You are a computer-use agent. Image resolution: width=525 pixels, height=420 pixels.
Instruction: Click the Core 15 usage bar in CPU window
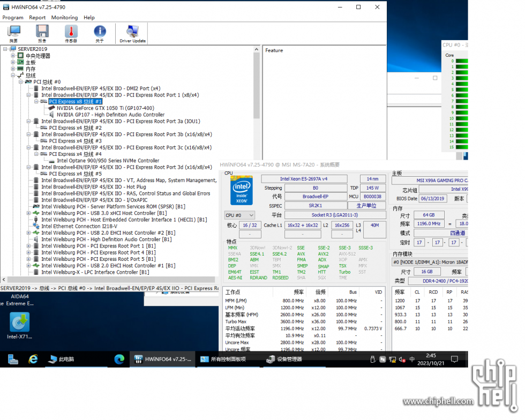pos(462,147)
